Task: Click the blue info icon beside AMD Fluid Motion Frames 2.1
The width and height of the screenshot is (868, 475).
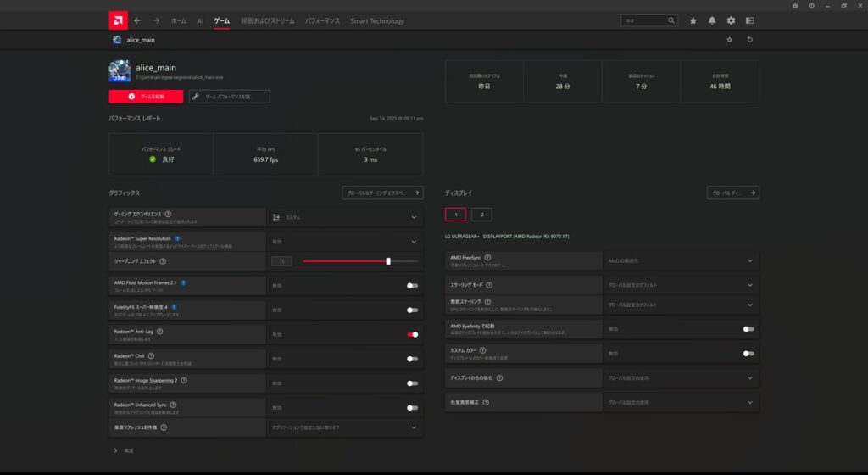Action: click(183, 282)
